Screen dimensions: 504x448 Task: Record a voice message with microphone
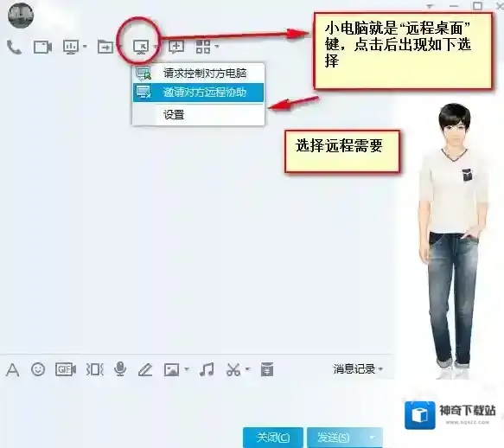(x=120, y=369)
